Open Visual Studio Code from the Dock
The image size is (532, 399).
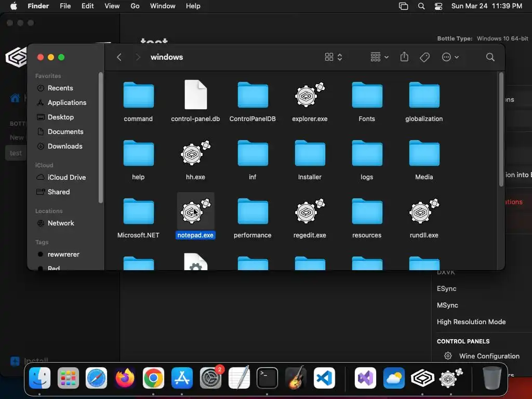click(x=324, y=378)
